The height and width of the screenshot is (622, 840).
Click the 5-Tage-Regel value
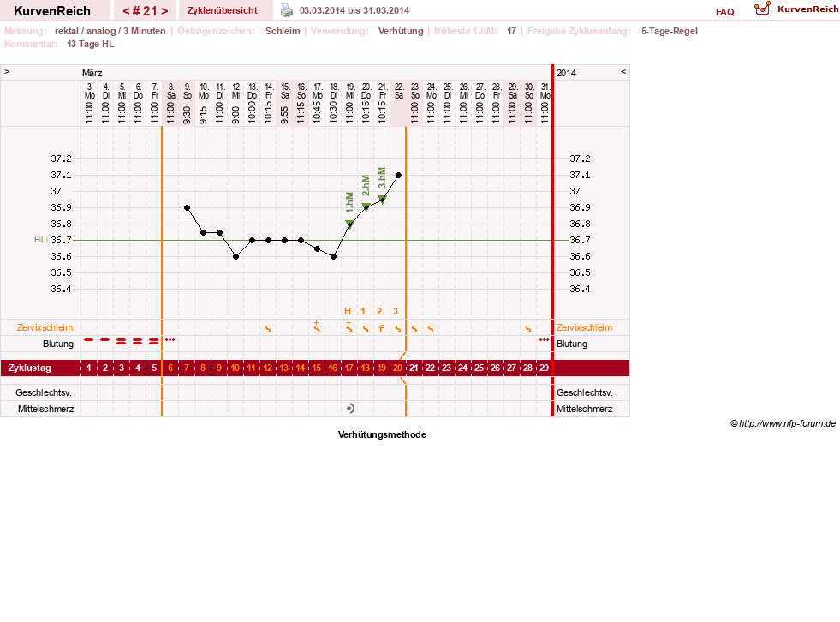[669, 31]
